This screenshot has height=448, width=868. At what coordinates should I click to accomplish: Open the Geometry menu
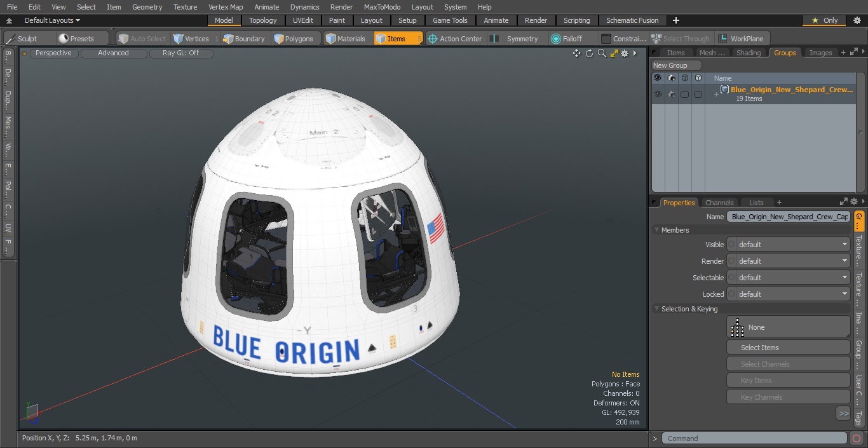[x=147, y=7]
